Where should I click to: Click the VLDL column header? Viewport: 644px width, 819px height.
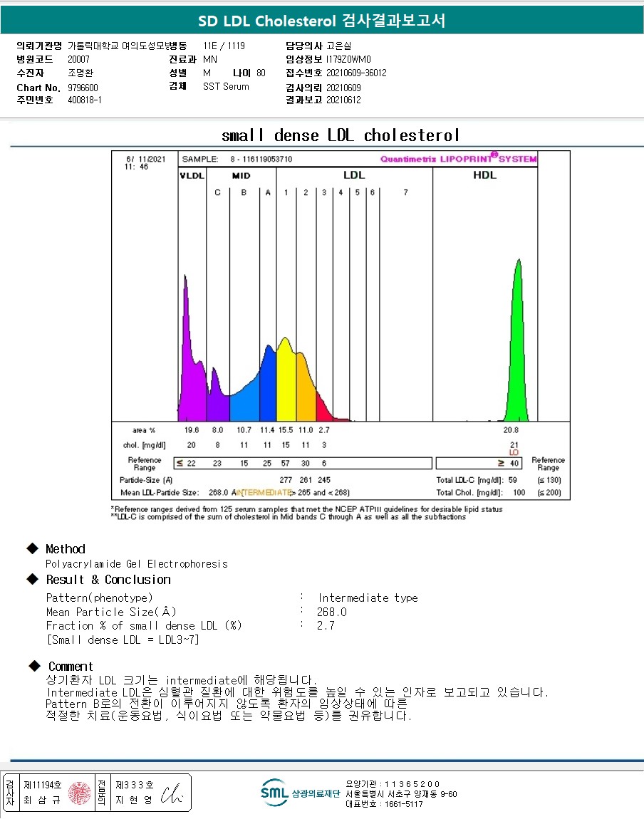point(192,175)
